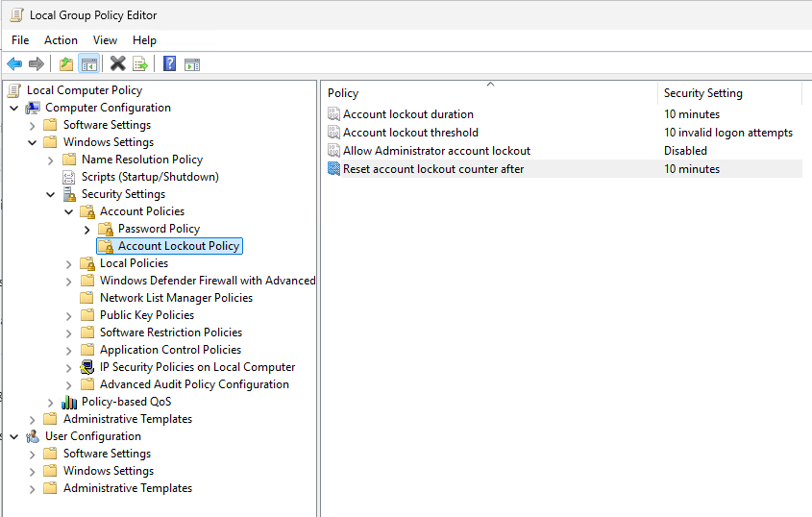
Task: Collapse the Security Settings node
Action: point(50,195)
